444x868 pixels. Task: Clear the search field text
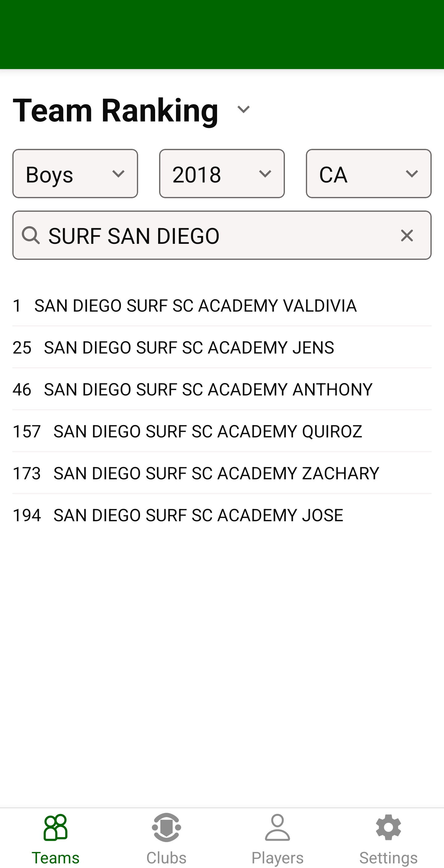coord(407,235)
